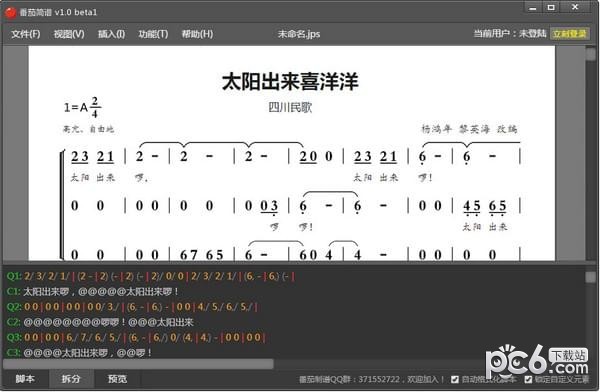Toggle the 自动格式化脚本 checkbox
This screenshot has width=600, height=392.
(x=455, y=379)
